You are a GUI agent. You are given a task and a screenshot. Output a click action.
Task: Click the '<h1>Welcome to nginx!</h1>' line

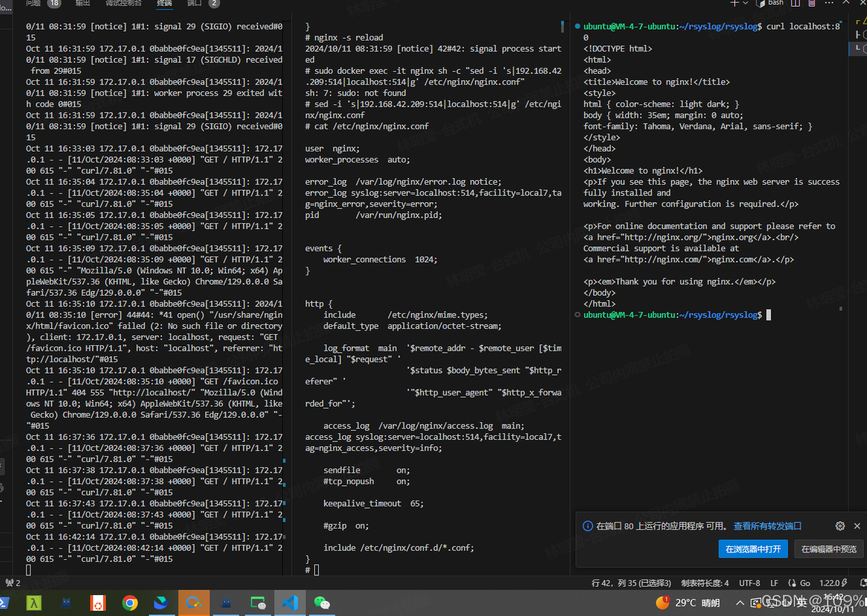(x=643, y=171)
